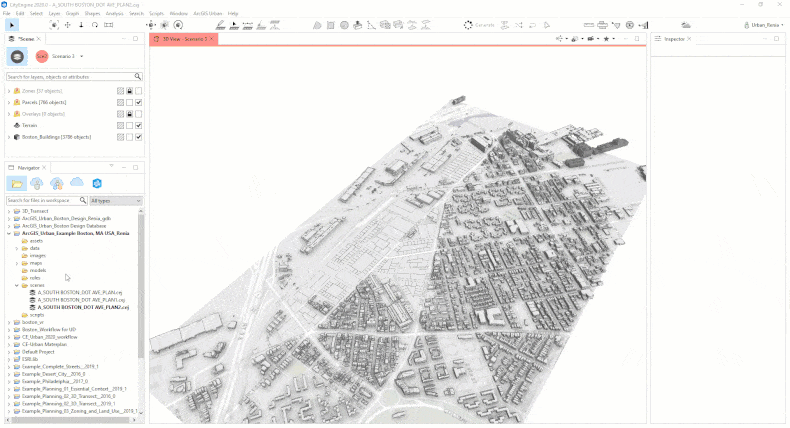Viewport: 790px width, 428px height.
Task: Toggle lock box for Terrain layer
Action: coord(129,126)
